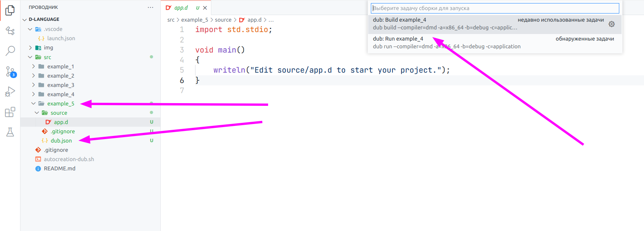The image size is (644, 231).
Task: Click the breadcrumb trailing ellipsis
Action: [271, 20]
